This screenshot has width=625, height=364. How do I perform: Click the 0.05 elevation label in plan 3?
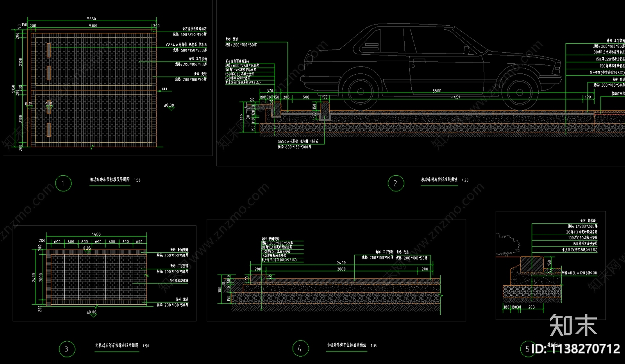(87, 248)
